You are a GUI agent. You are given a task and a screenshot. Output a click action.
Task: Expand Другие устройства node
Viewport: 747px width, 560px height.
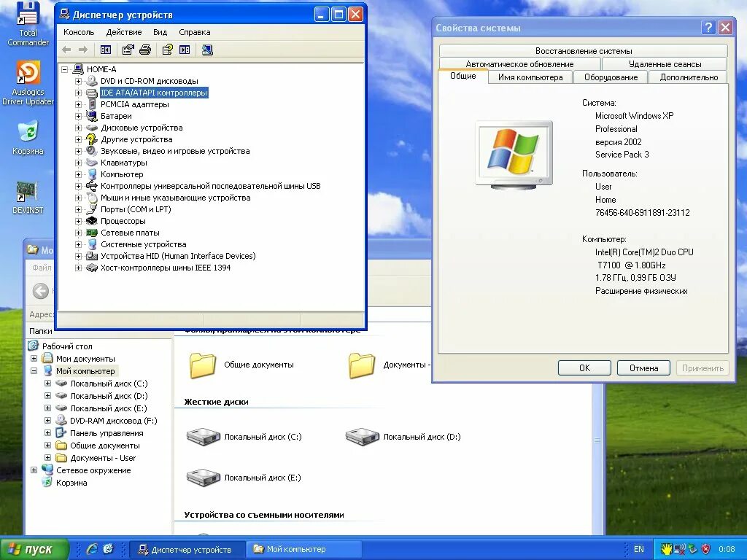tap(78, 139)
